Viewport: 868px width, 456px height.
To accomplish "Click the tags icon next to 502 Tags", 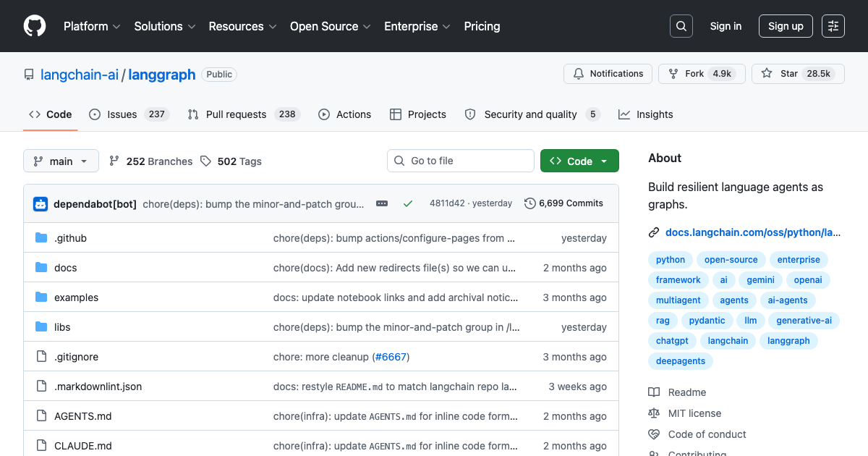I will pyautogui.click(x=205, y=161).
